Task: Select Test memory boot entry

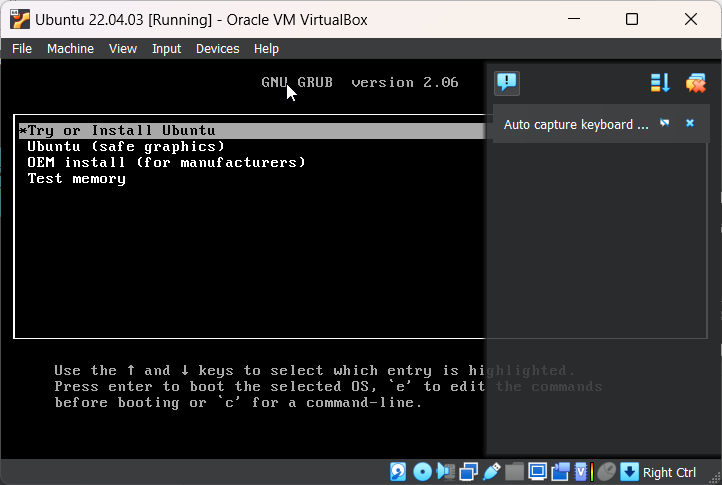Action: pyautogui.click(x=76, y=179)
